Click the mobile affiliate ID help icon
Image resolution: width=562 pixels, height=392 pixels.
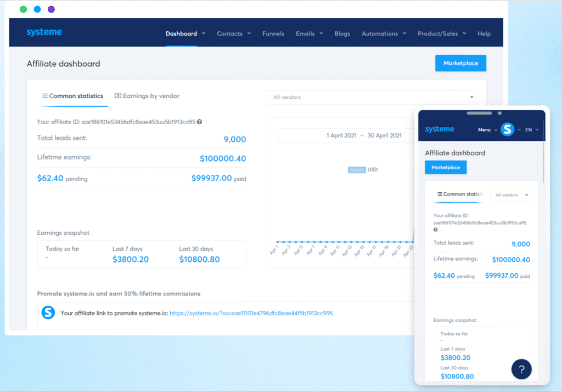tap(435, 229)
